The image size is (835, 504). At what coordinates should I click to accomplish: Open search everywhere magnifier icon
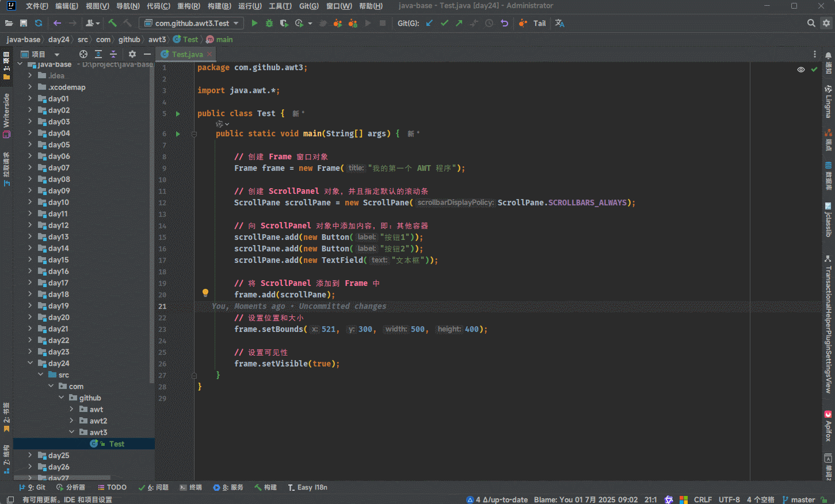pyautogui.click(x=811, y=24)
